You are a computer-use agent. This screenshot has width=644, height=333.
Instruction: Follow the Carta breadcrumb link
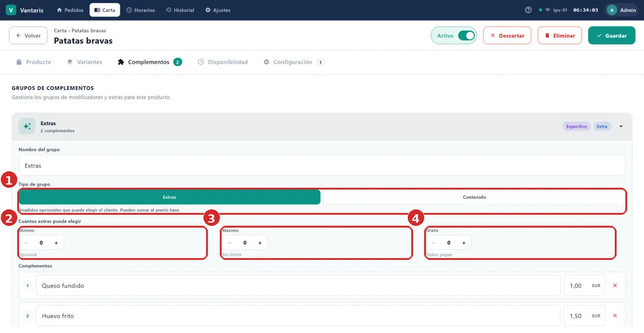point(60,31)
